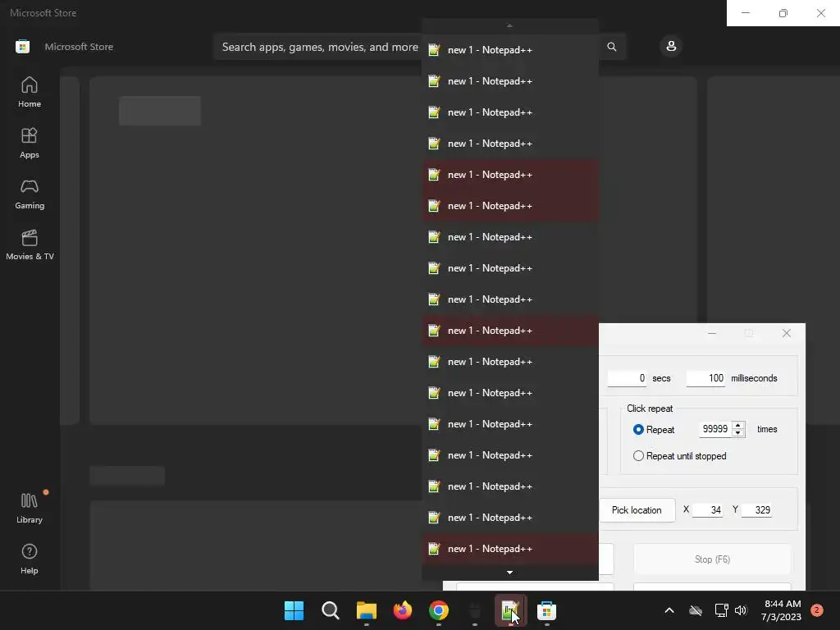Click the Microsoft Store taskbar icon
The width and height of the screenshot is (840, 630).
tap(547, 610)
